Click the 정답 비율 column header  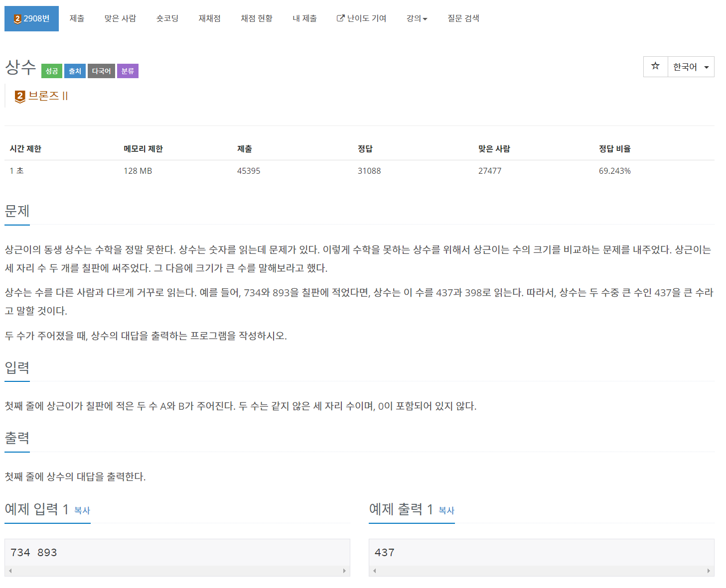615,149
